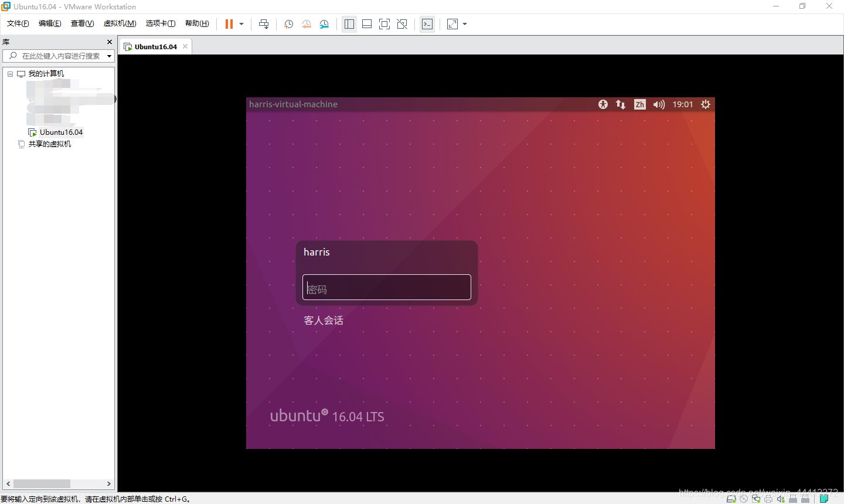
Task: Choose the 客人会话 guest session
Action: (324, 321)
